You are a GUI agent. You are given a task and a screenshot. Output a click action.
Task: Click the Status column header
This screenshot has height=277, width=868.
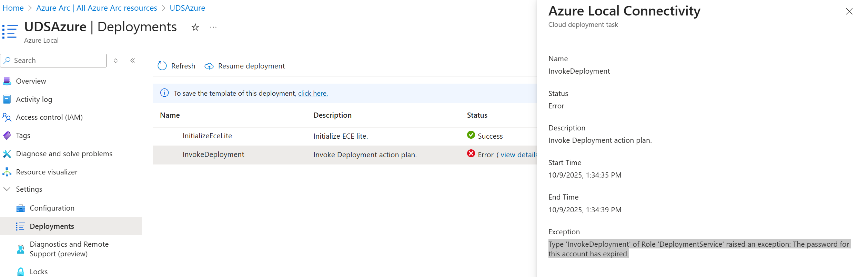pyautogui.click(x=477, y=115)
